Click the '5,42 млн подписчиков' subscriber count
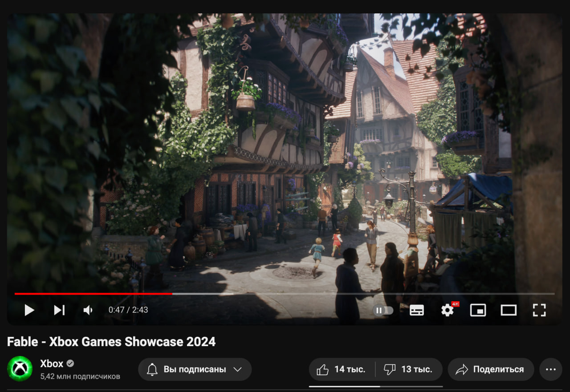Image resolution: width=570 pixels, height=392 pixels. 80,376
